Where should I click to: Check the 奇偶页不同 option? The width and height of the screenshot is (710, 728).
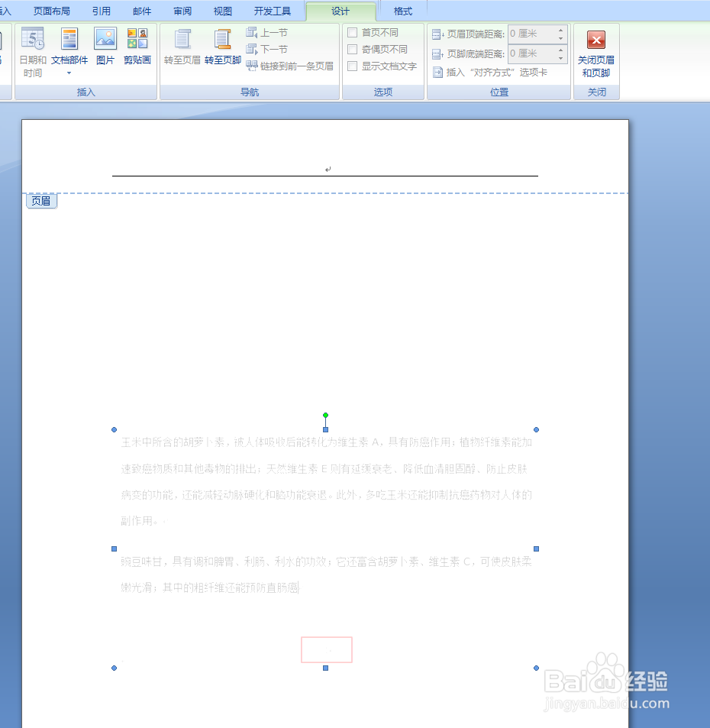coord(354,48)
